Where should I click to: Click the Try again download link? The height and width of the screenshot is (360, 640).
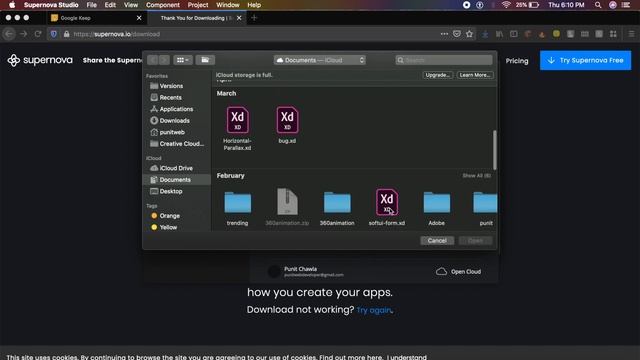373,310
